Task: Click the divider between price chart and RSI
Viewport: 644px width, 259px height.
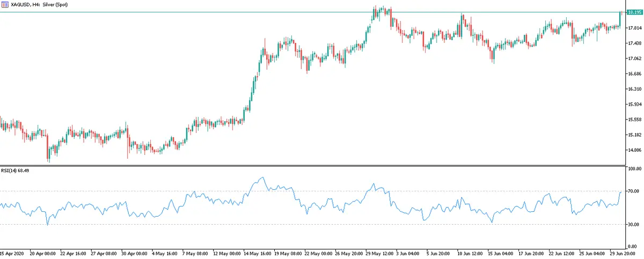Action: click(311, 165)
